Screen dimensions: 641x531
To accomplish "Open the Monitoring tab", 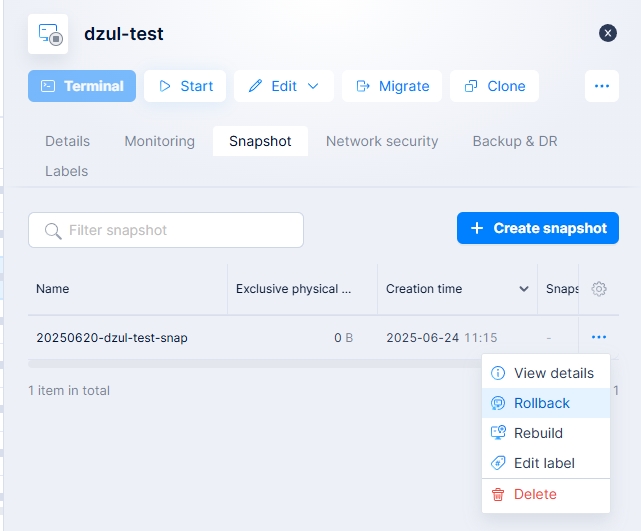I will coord(159,141).
